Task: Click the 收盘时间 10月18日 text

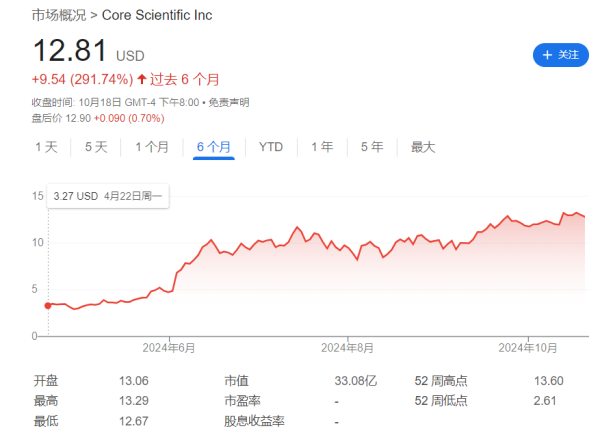Action: (x=77, y=103)
